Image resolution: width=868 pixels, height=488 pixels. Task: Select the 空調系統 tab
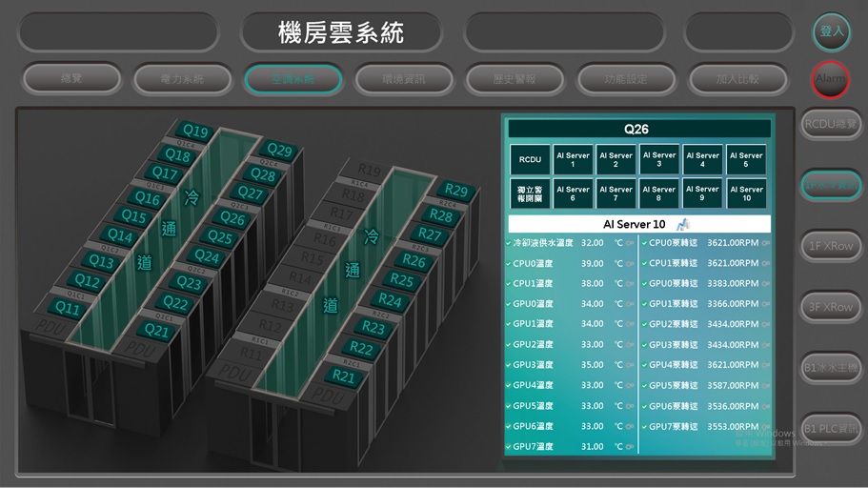click(293, 79)
